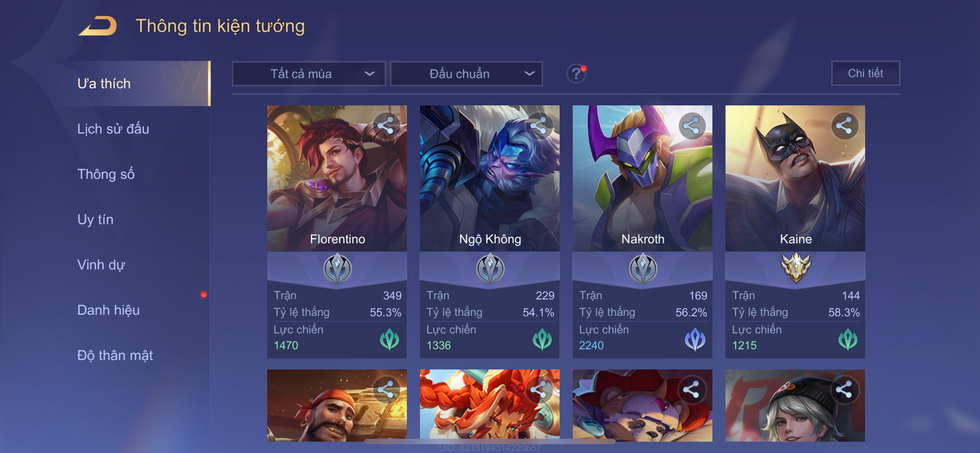
Task: Click the golden back arrow icon
Action: [98, 26]
